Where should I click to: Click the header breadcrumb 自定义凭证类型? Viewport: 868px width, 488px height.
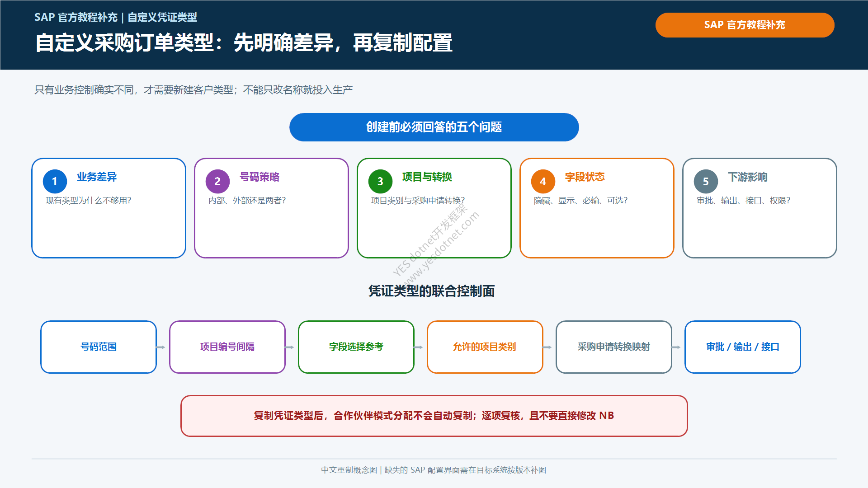point(162,17)
